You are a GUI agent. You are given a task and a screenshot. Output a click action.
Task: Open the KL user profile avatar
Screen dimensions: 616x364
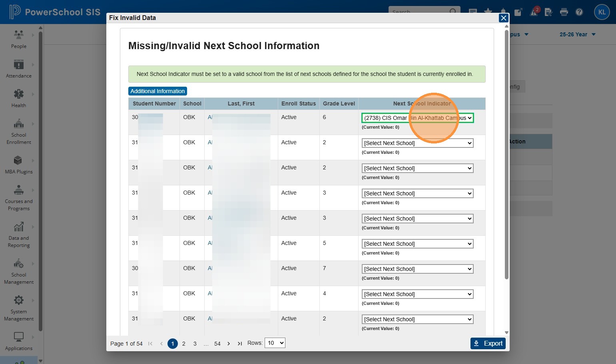(x=602, y=12)
